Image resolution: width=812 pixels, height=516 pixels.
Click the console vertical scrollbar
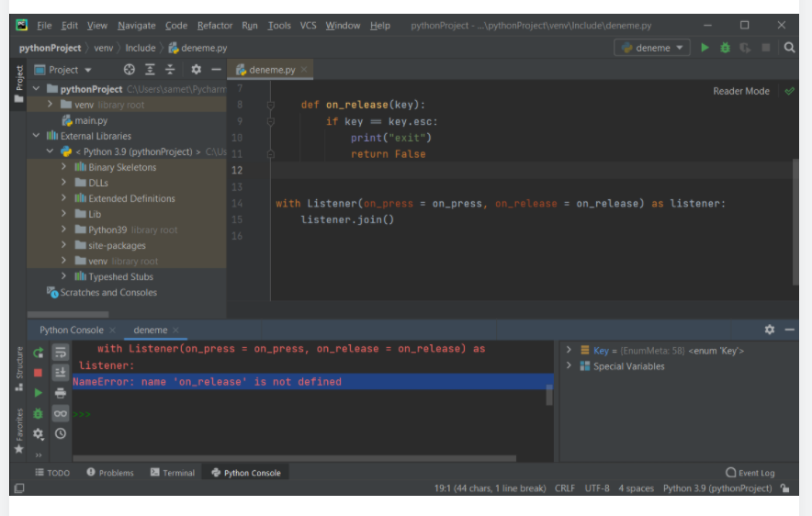click(x=549, y=393)
